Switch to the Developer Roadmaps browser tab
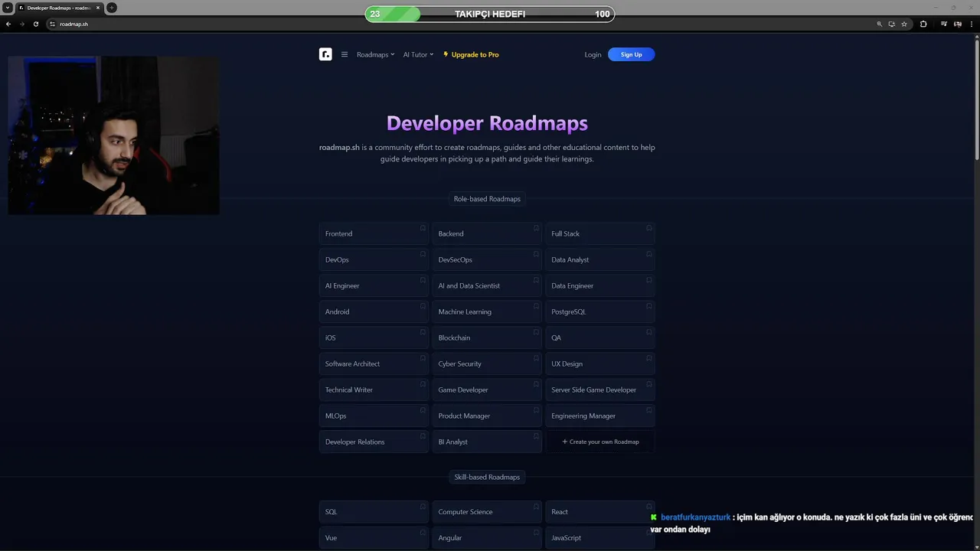The image size is (980, 551). tap(60, 8)
